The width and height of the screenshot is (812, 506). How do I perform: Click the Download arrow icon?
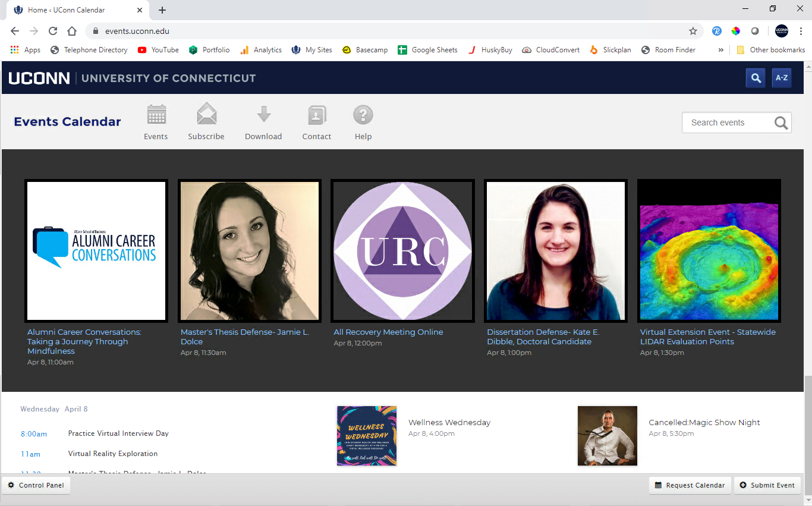[263, 115]
